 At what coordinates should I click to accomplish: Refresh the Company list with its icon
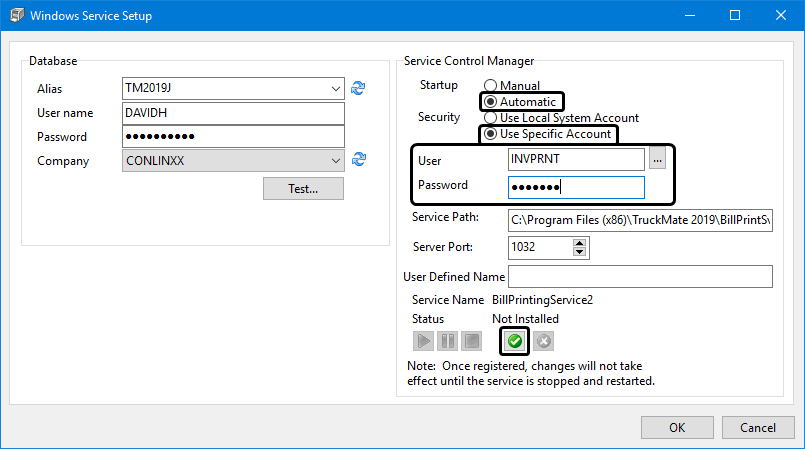pos(359,159)
